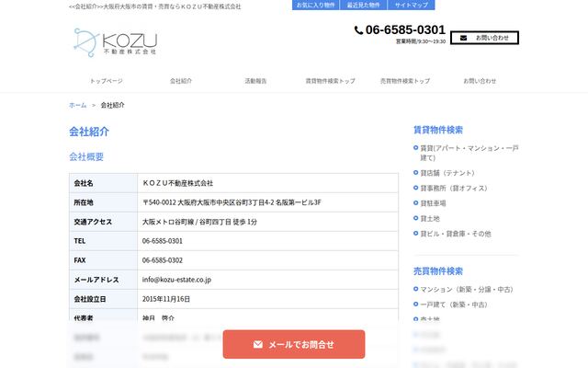Open 賃貸物件検索トップ navigation item
Viewport: 588px width, 368px height.
coord(330,81)
